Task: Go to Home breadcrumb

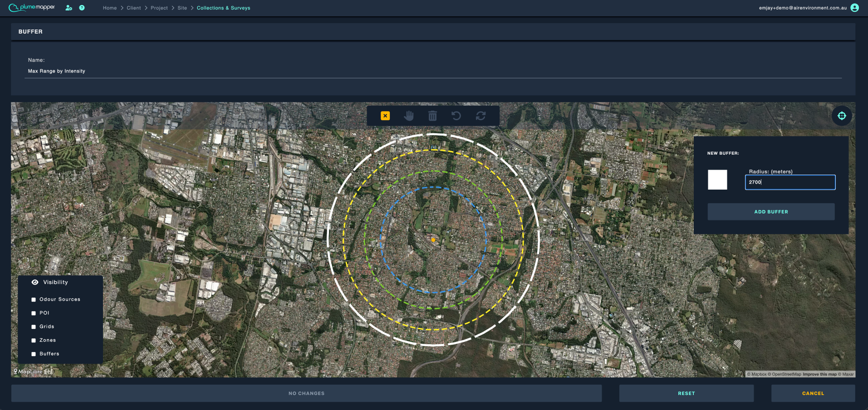Action: click(110, 8)
